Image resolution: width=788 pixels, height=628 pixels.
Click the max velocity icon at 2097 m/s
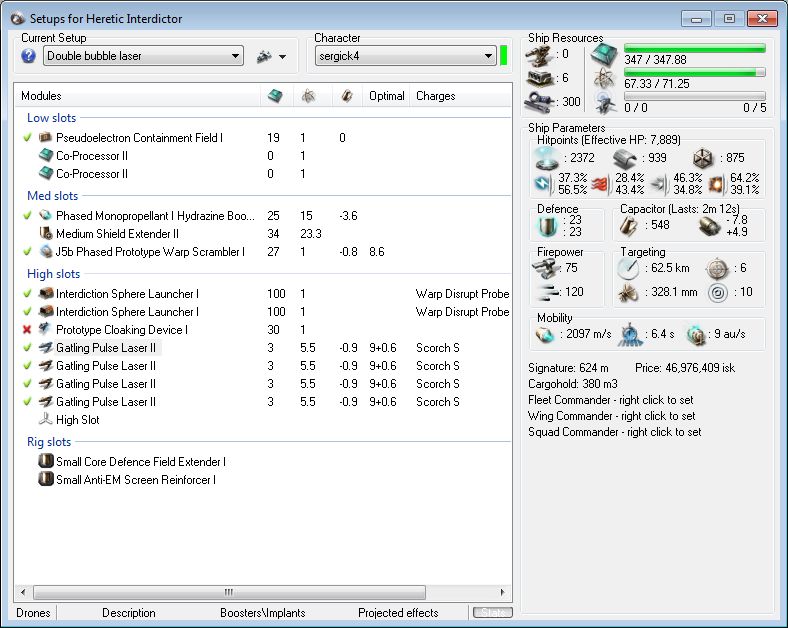point(545,334)
